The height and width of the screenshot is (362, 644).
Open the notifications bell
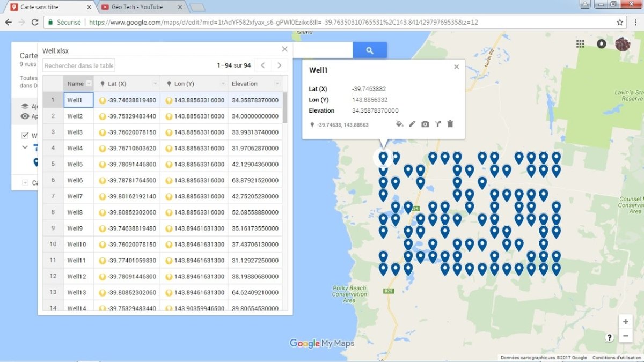601,44
